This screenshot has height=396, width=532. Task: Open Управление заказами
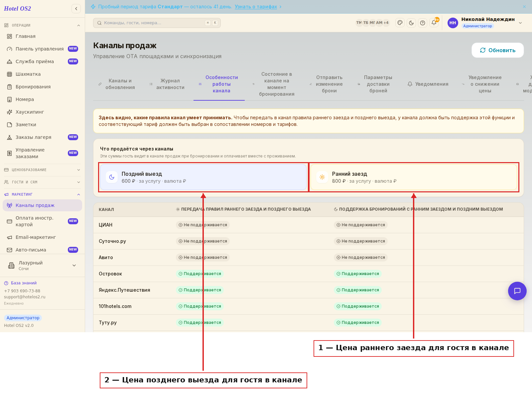(42, 153)
